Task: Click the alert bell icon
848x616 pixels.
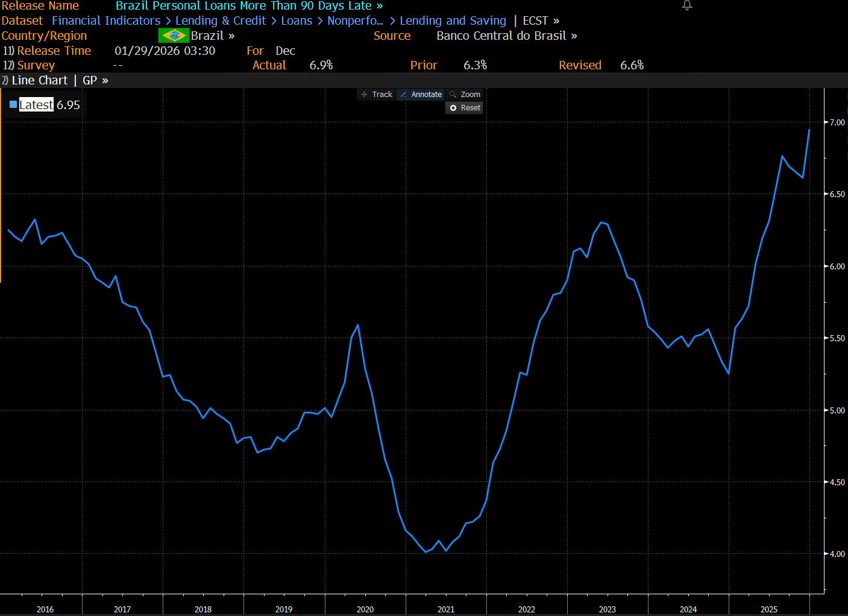Action: (x=686, y=5)
